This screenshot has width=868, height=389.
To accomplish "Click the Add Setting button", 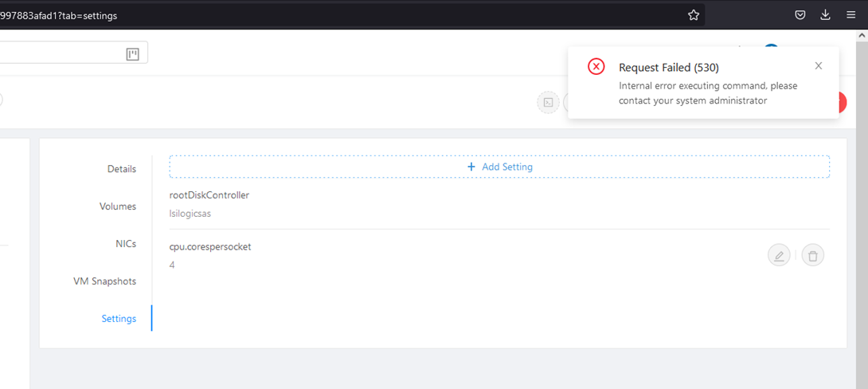I will point(499,167).
